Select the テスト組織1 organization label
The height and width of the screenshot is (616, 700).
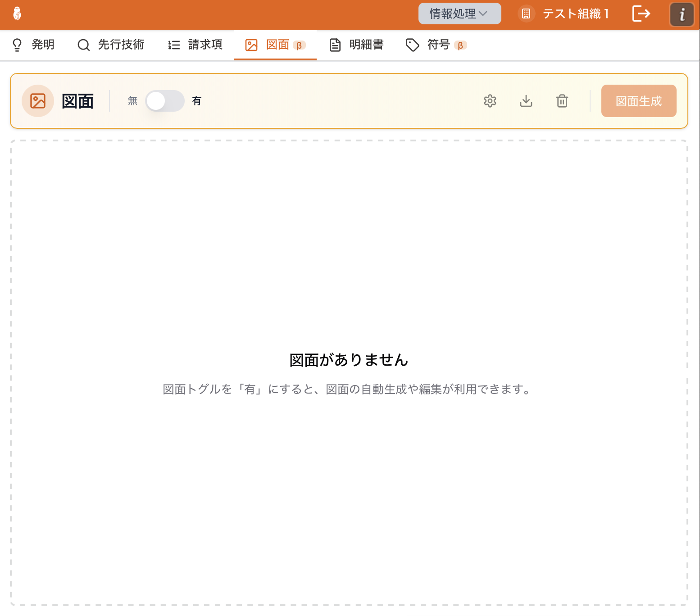[x=576, y=14]
